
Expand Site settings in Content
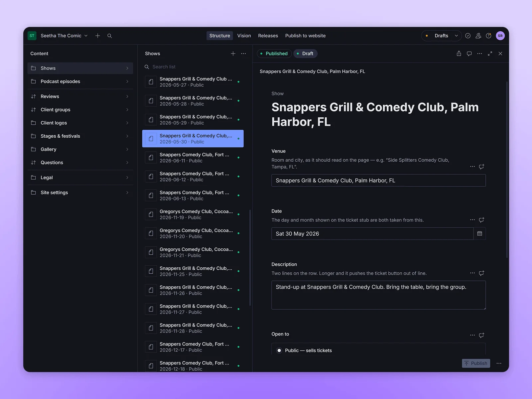(x=80, y=193)
